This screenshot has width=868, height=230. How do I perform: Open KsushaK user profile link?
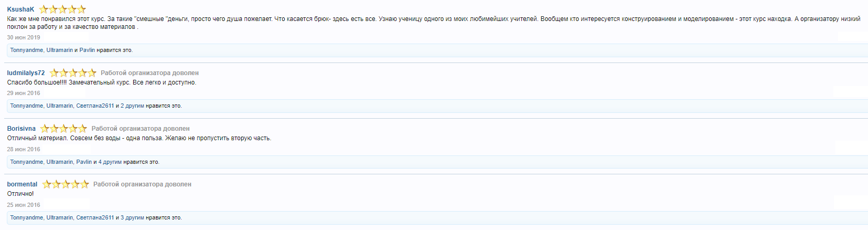point(20,9)
